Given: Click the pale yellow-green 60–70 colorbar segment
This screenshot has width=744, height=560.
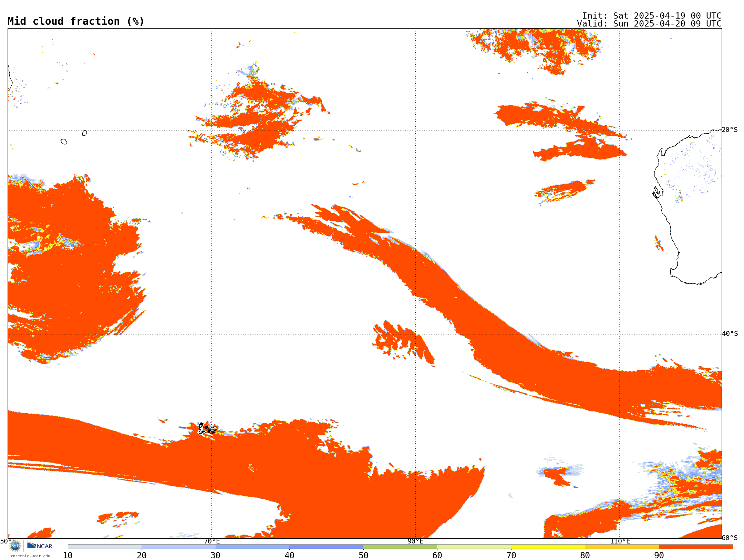Looking at the screenshot, I should click(474, 547).
